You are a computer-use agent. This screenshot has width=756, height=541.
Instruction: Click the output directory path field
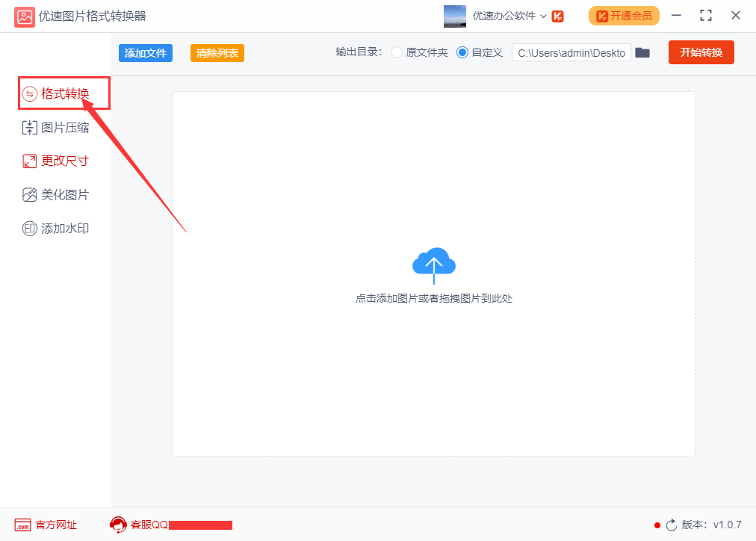coord(571,52)
